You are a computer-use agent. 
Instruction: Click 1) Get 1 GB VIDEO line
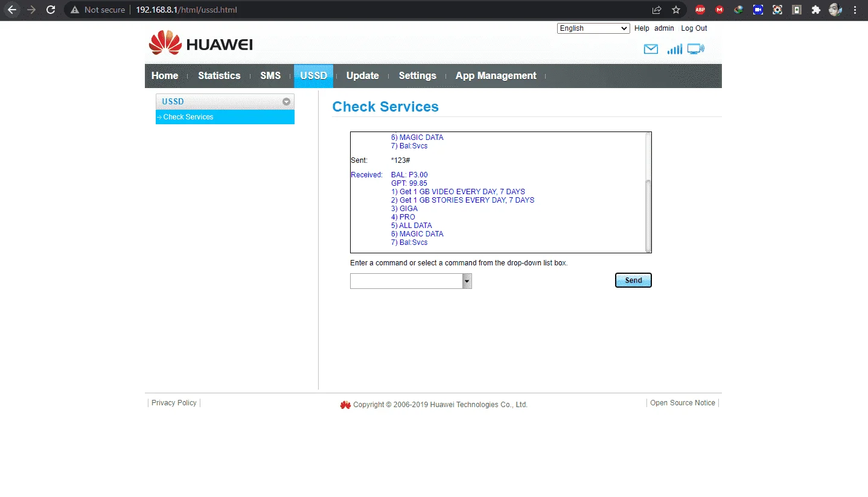pos(458,192)
